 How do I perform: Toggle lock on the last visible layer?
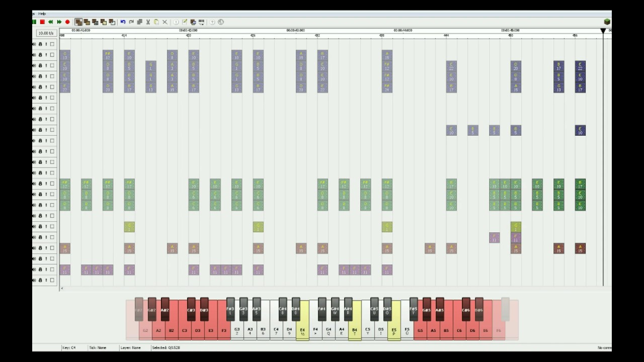click(40, 280)
